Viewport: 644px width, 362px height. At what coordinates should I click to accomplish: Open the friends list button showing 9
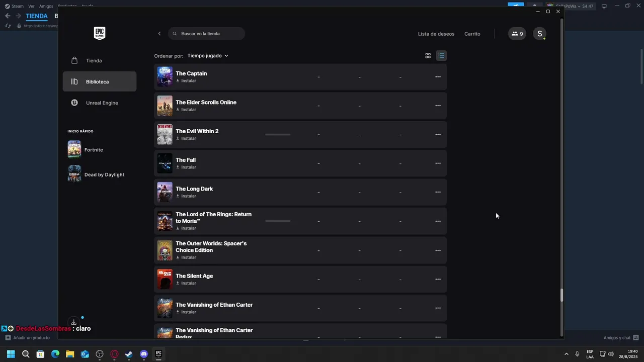coord(517,34)
